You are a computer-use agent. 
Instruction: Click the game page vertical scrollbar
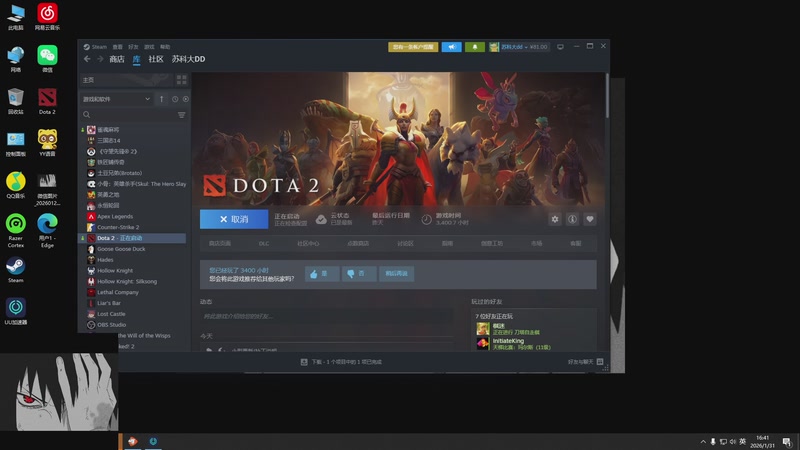(x=607, y=97)
